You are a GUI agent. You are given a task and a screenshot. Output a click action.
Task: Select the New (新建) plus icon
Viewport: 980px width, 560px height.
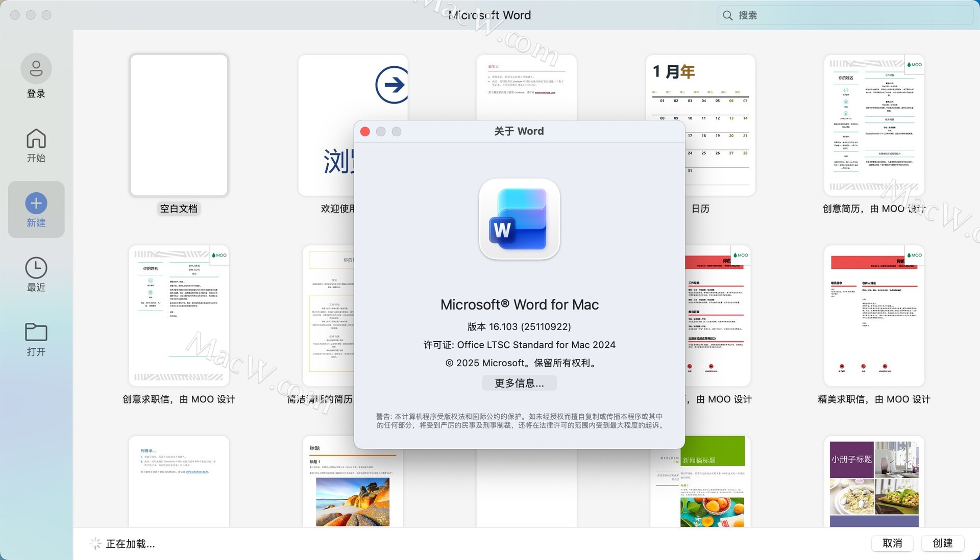[36, 203]
